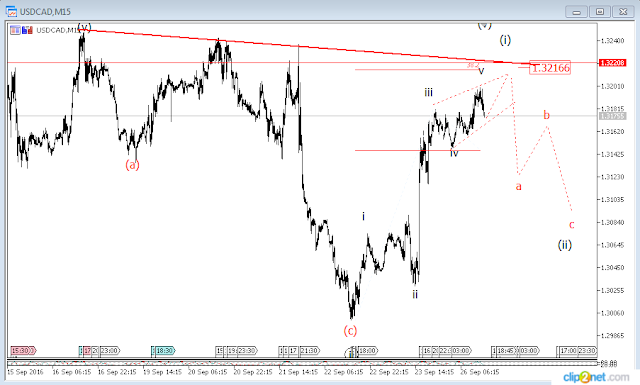Open the depth of market icon
This screenshot has width=640, height=385.
[27, 30]
